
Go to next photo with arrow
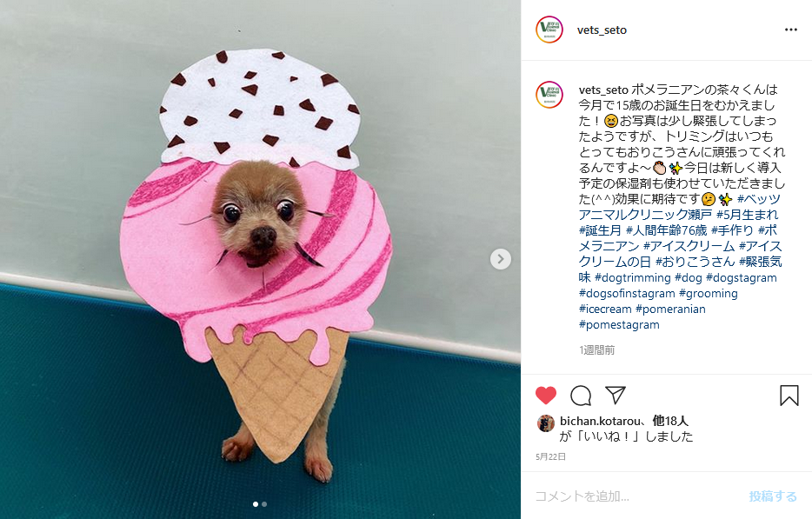[500, 259]
